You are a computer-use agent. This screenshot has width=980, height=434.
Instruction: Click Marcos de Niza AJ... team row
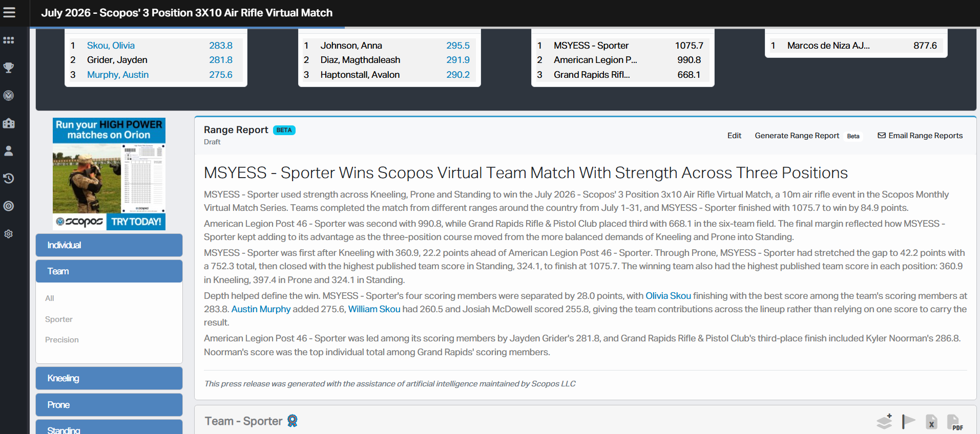pyautogui.click(x=856, y=46)
